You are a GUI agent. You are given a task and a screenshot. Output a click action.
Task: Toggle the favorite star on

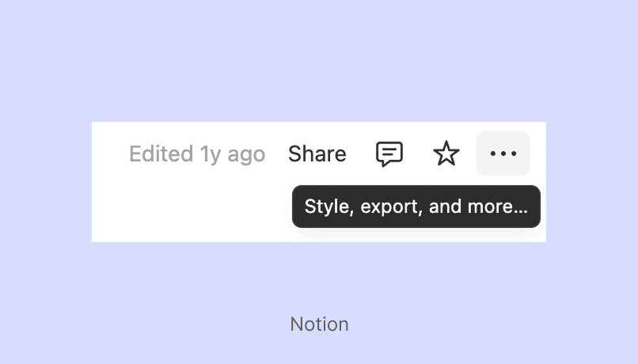coord(446,154)
